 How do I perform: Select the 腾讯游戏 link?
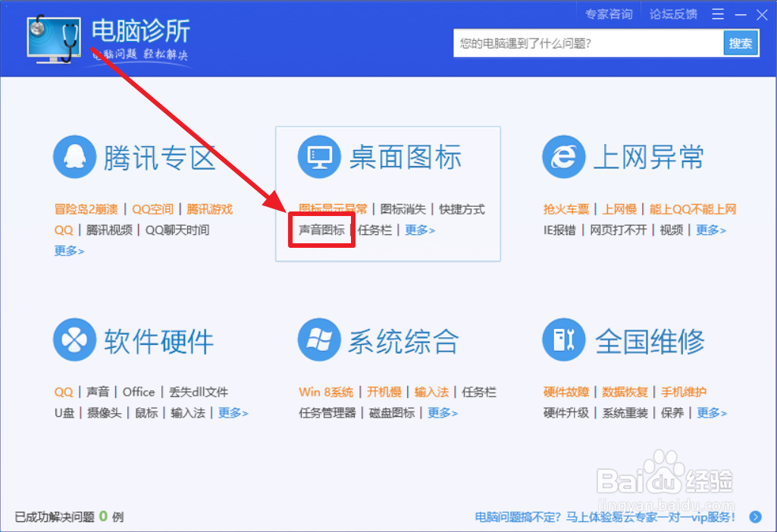(x=210, y=209)
